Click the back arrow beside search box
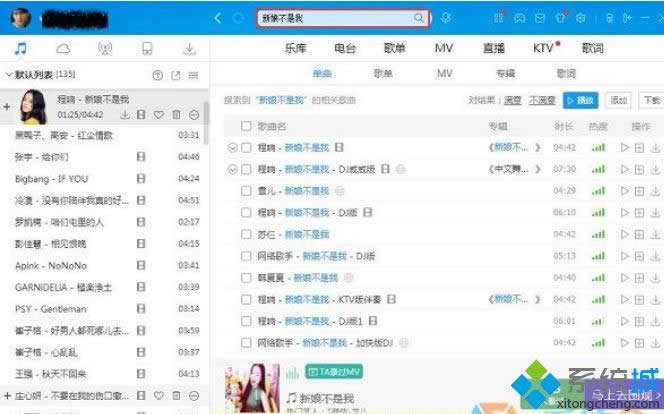The width and height of the screenshot is (664, 414). (218, 19)
